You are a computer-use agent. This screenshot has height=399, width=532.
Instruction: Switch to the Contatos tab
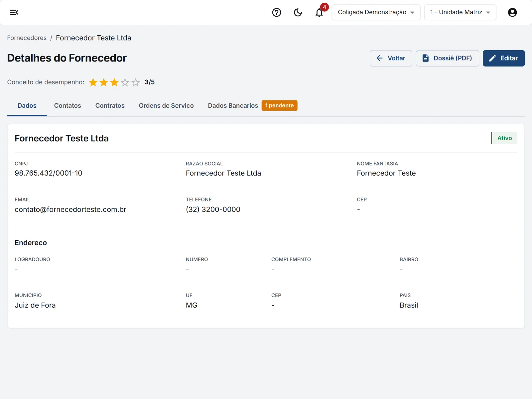coord(67,105)
